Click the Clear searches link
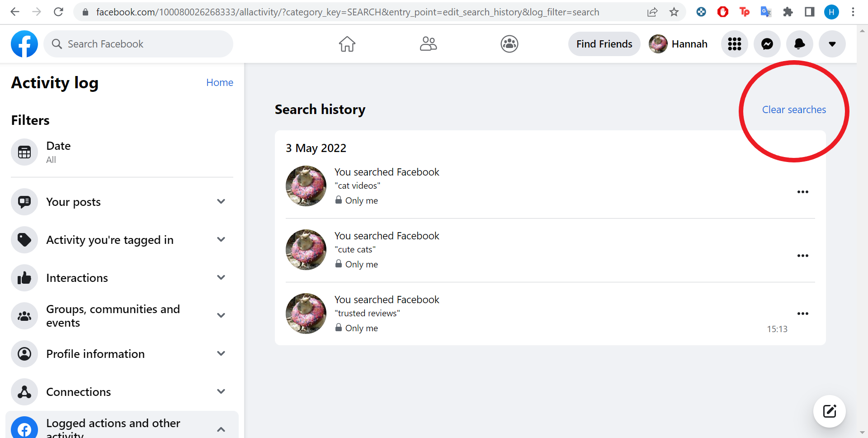868x438 pixels. point(794,109)
